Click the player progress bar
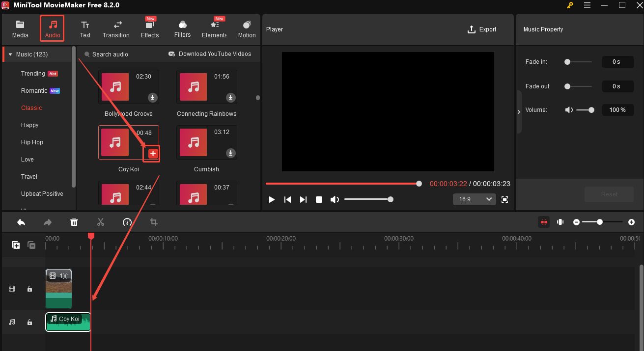 click(343, 184)
